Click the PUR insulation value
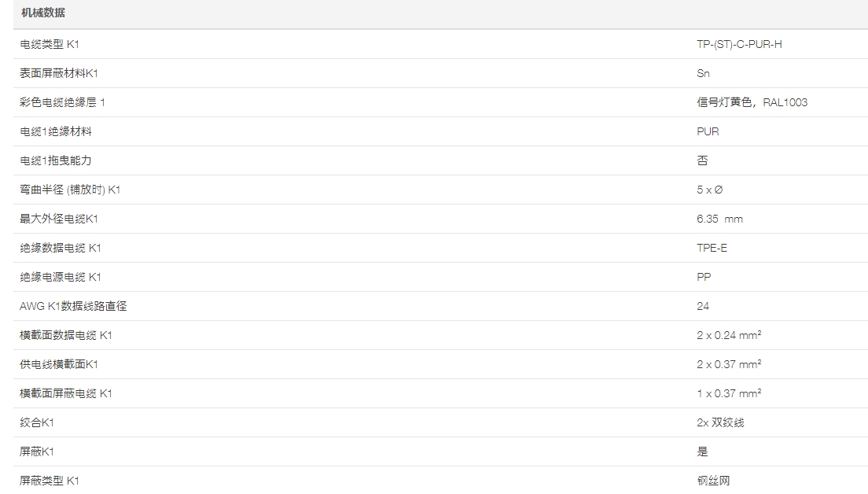Image resolution: width=868 pixels, height=494 pixels. (x=708, y=132)
